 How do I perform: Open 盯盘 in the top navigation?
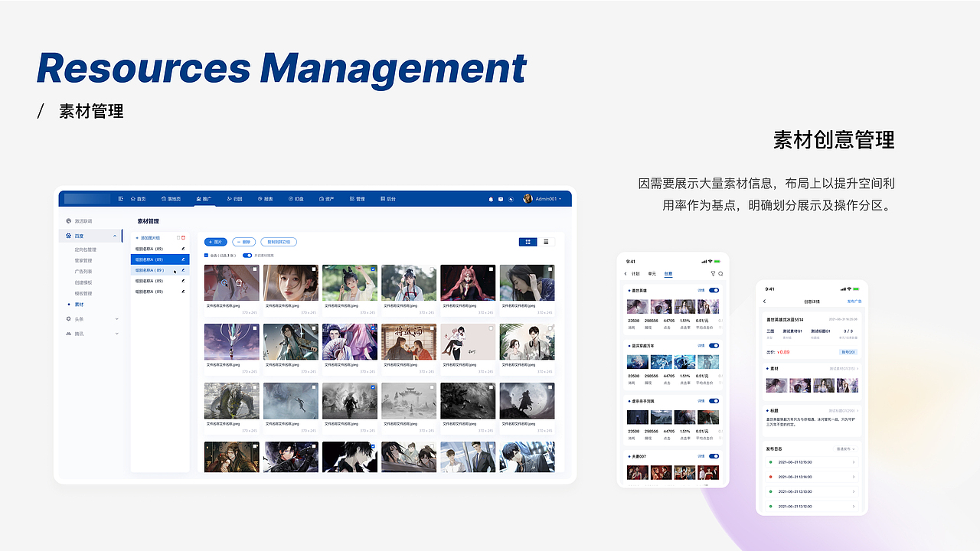(x=296, y=199)
